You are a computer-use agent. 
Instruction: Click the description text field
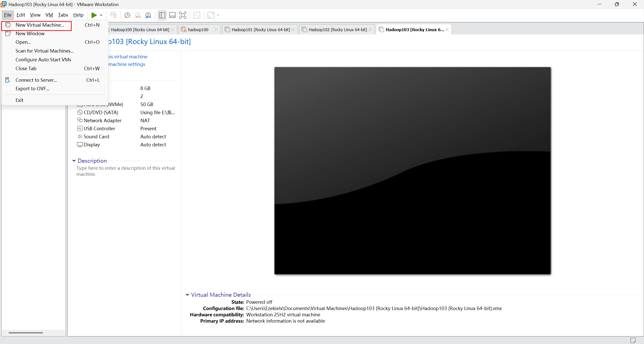[x=126, y=171]
